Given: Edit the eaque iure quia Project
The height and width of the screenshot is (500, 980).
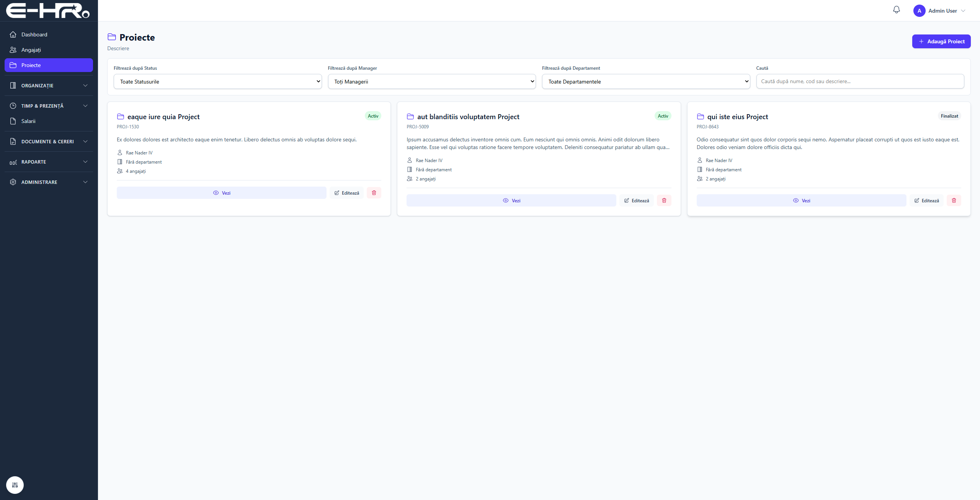Looking at the screenshot, I should pyautogui.click(x=346, y=193).
